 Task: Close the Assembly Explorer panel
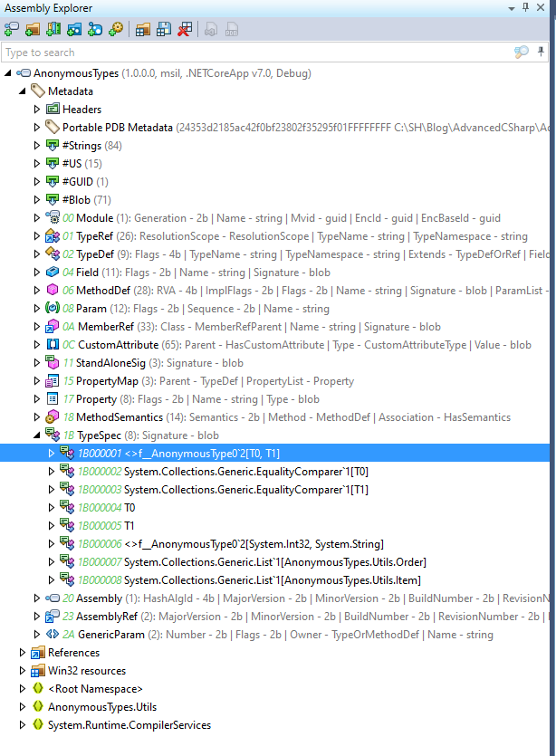tap(541, 8)
